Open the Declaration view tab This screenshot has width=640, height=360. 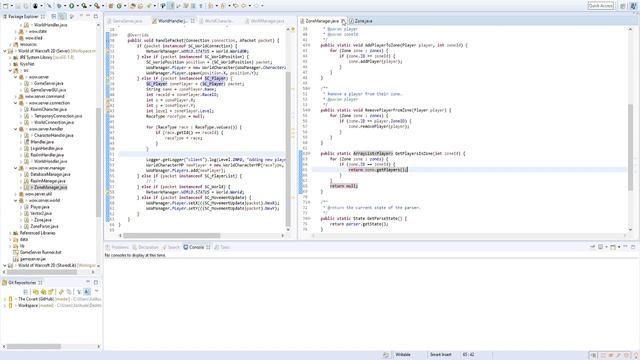click(x=145, y=247)
